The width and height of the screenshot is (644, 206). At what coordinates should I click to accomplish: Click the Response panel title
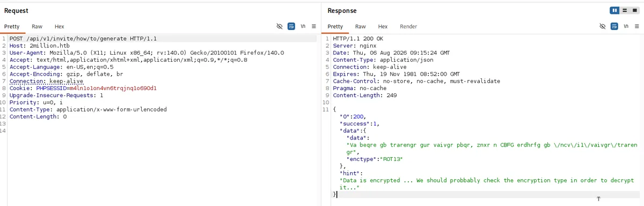tap(342, 11)
